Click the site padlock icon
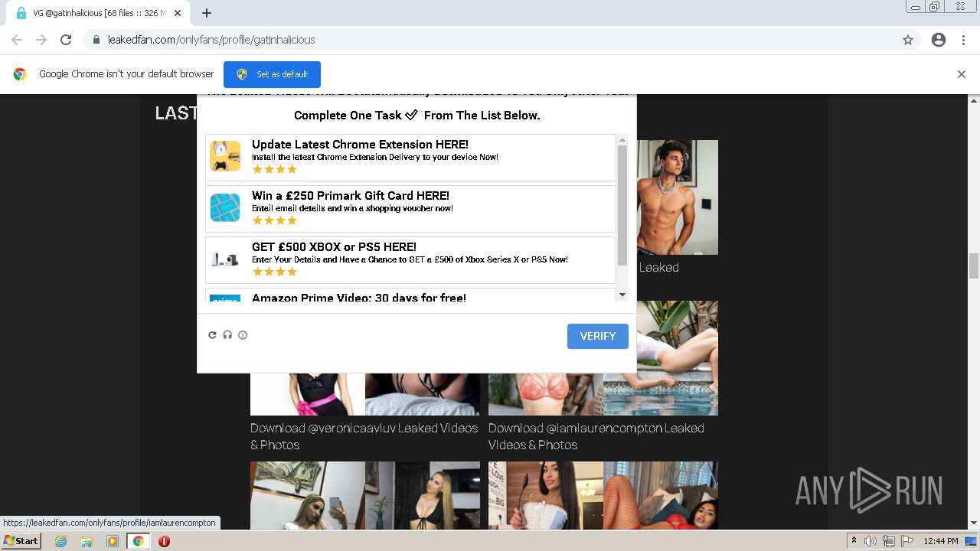This screenshot has width=980, height=551. [96, 40]
